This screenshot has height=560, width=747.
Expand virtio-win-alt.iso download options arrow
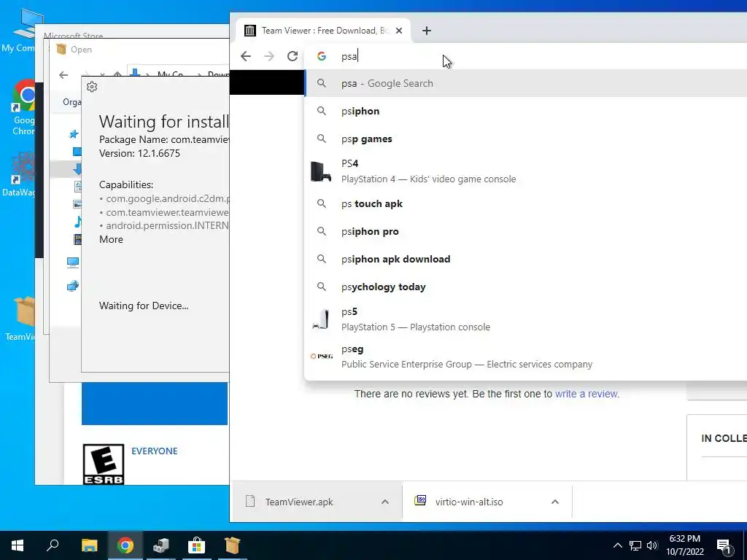[555, 502]
